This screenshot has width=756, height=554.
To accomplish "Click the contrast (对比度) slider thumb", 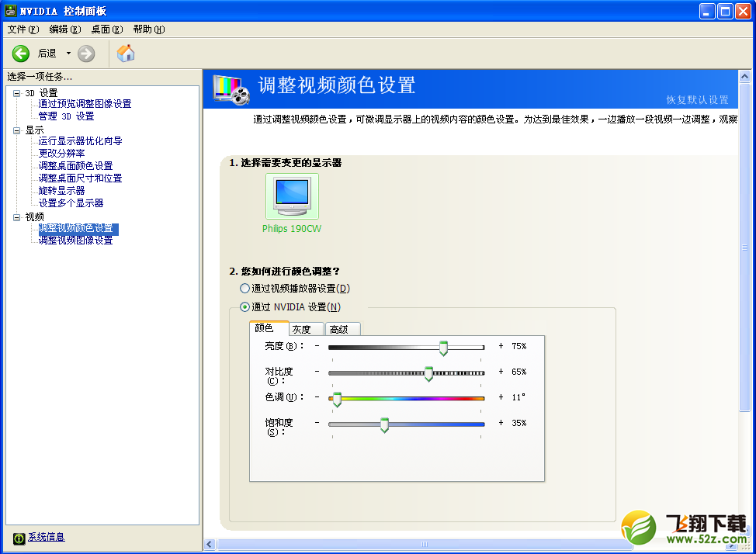I will 428,374.
